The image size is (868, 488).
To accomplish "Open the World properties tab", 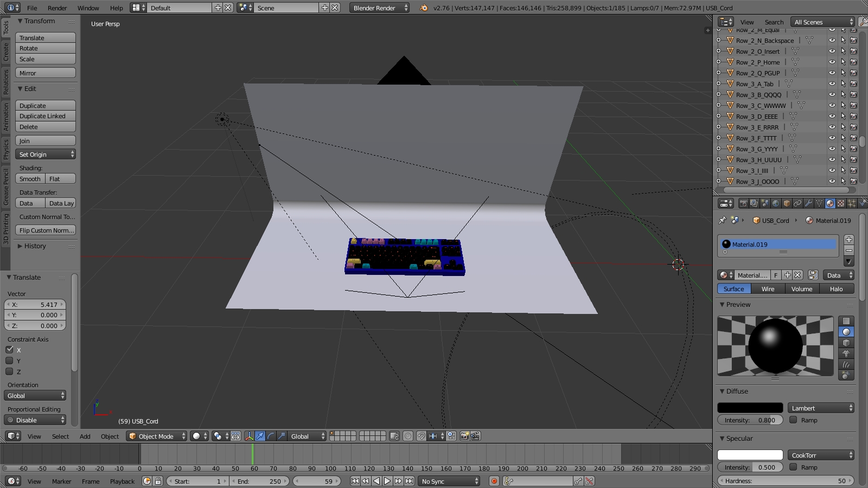I will [776, 203].
